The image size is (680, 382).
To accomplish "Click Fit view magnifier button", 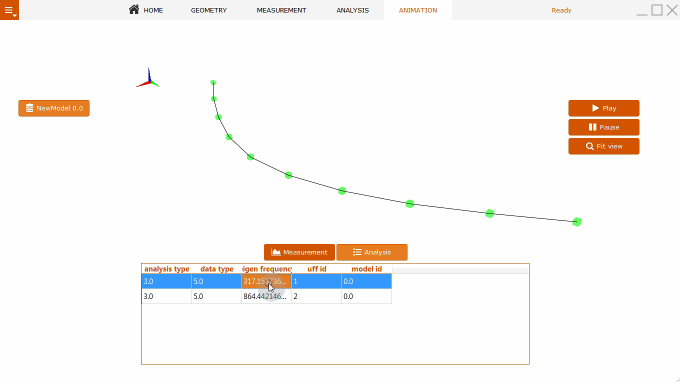I will pyautogui.click(x=604, y=147).
